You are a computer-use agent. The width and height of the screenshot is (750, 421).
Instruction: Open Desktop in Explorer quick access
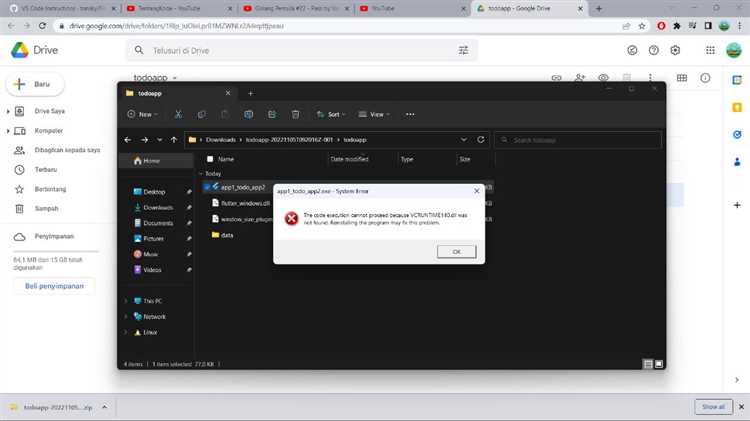coord(149,191)
